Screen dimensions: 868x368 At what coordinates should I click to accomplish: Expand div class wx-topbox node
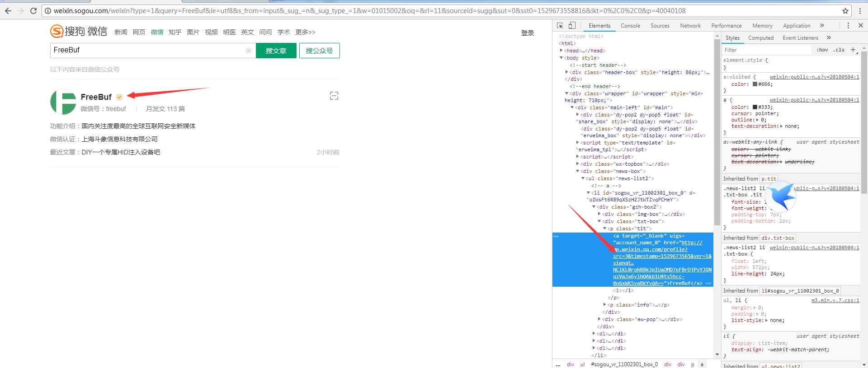[x=578, y=164]
